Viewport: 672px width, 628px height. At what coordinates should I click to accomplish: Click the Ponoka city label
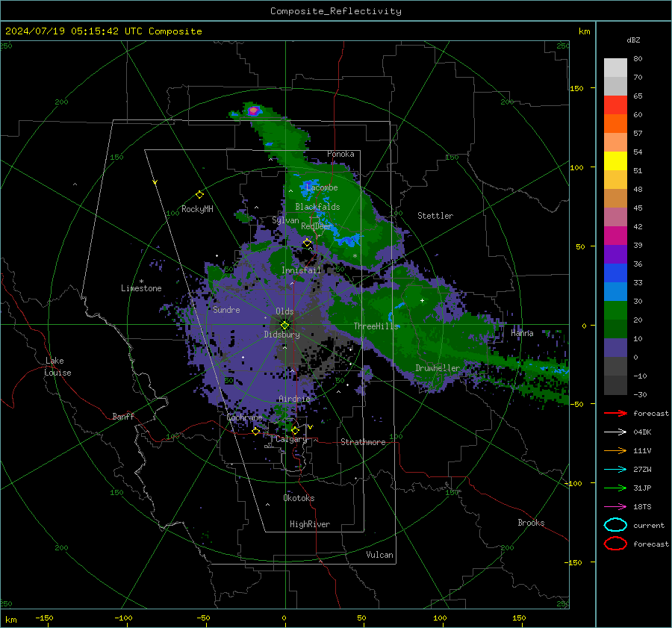pyautogui.click(x=340, y=154)
